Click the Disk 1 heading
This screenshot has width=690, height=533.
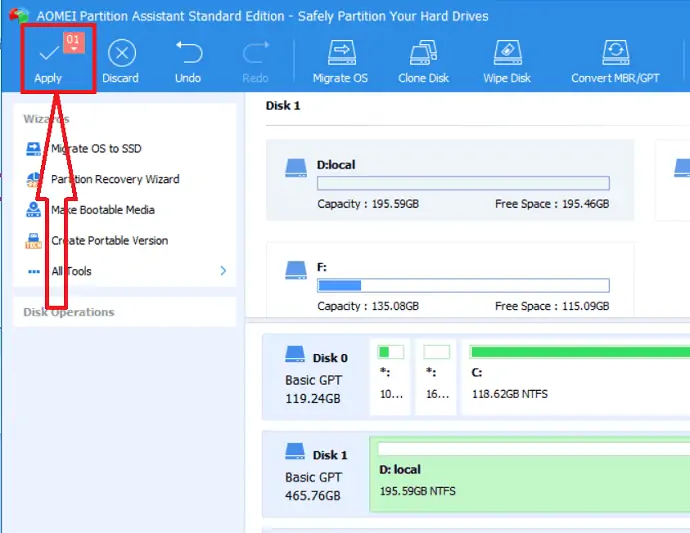tap(283, 106)
